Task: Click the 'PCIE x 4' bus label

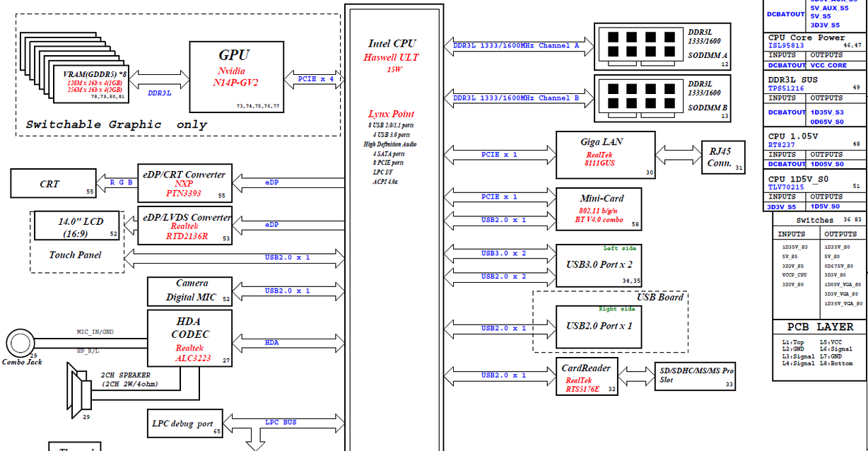Action: 316,79
